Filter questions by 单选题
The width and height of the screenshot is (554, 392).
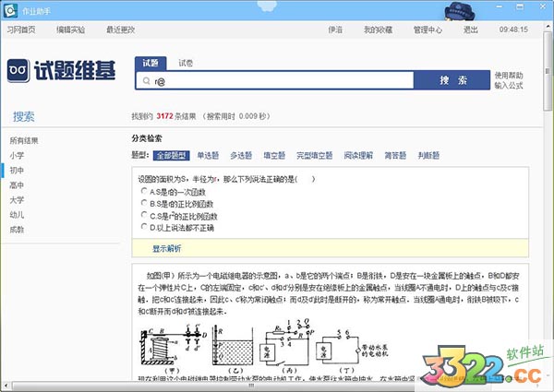(x=208, y=156)
